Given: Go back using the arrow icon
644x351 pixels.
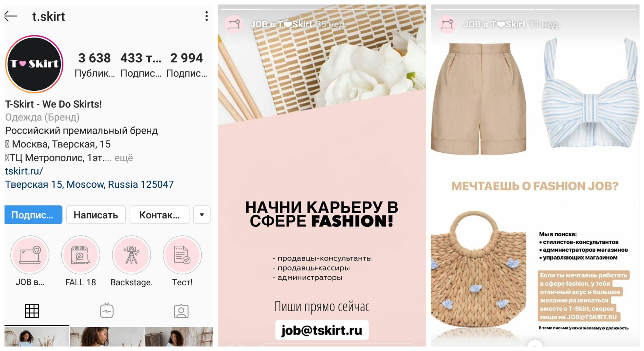Looking at the screenshot, I should pos(11,16).
